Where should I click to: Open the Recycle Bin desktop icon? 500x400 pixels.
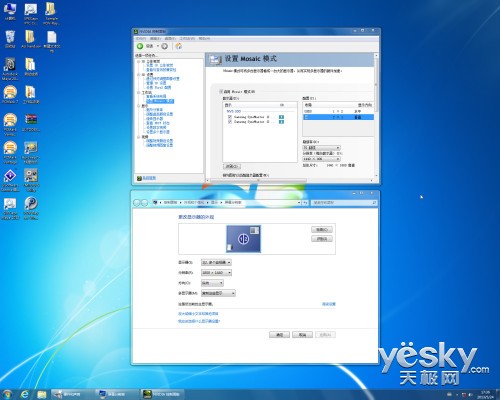click(10, 39)
